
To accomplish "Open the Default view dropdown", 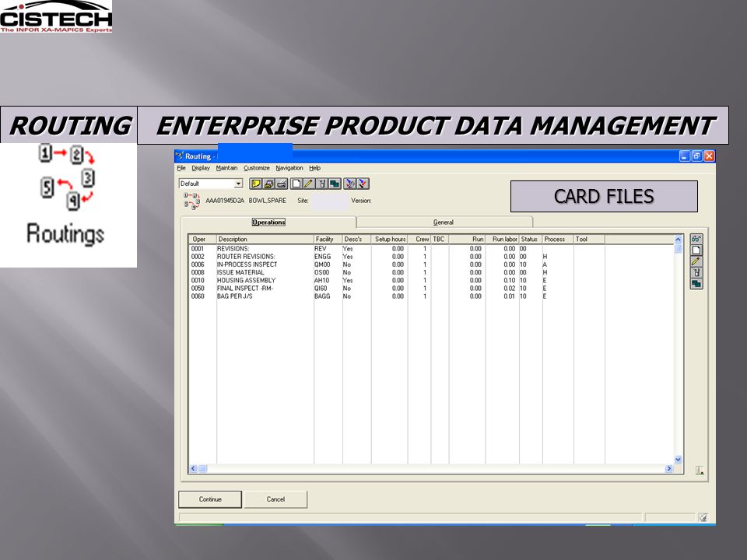I will pyautogui.click(x=238, y=184).
